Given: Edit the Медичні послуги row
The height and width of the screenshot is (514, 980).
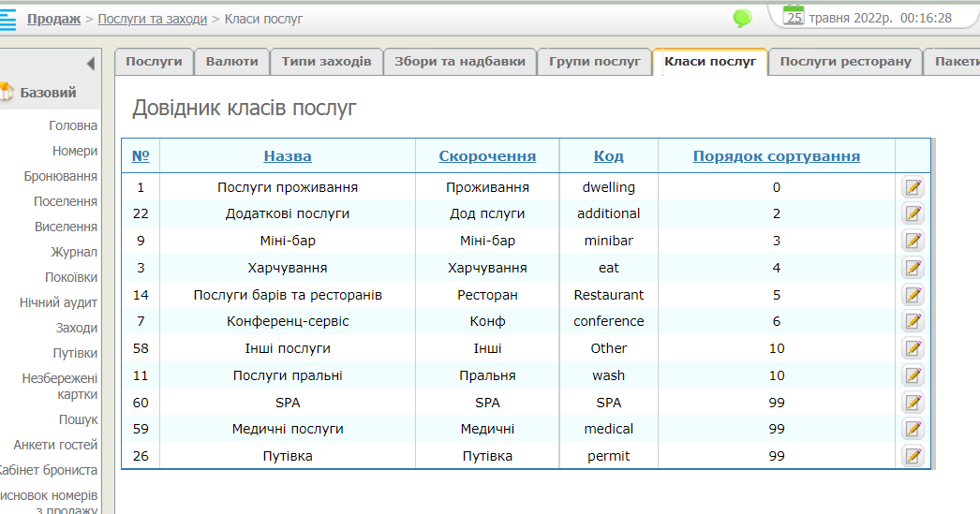Looking at the screenshot, I should coord(913,430).
